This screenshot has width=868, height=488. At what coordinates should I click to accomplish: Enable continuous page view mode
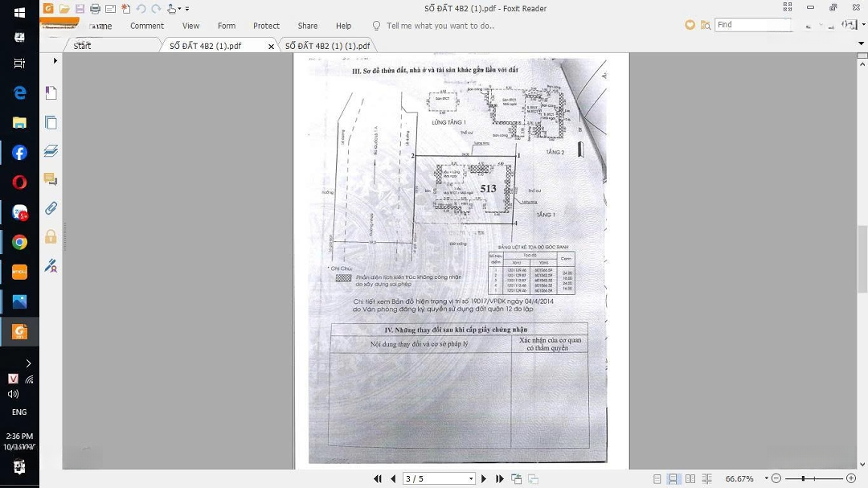point(674,479)
